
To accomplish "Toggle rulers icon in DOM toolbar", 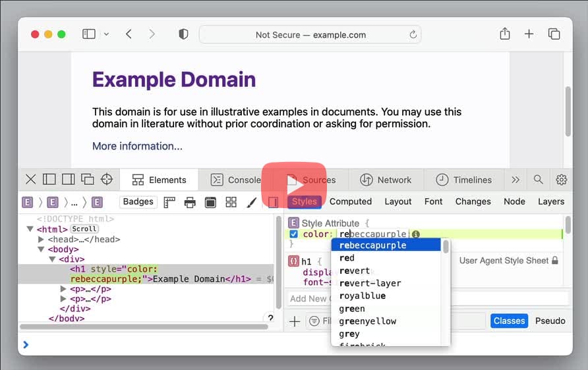I will [x=169, y=202].
